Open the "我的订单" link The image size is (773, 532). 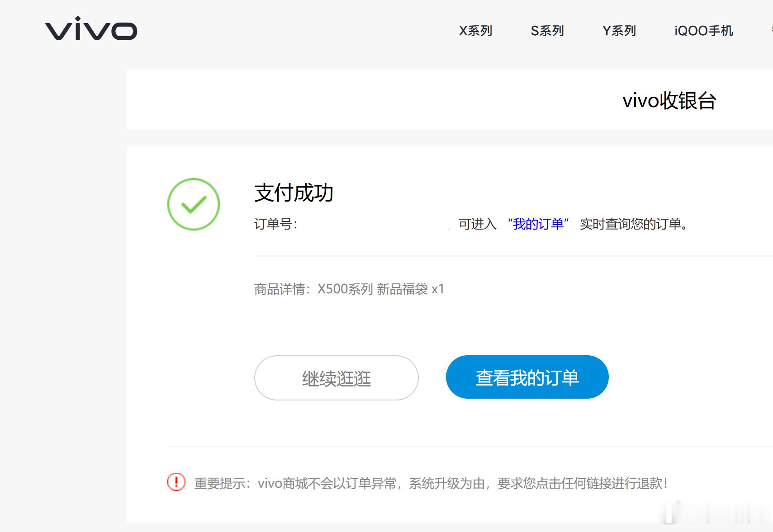538,224
